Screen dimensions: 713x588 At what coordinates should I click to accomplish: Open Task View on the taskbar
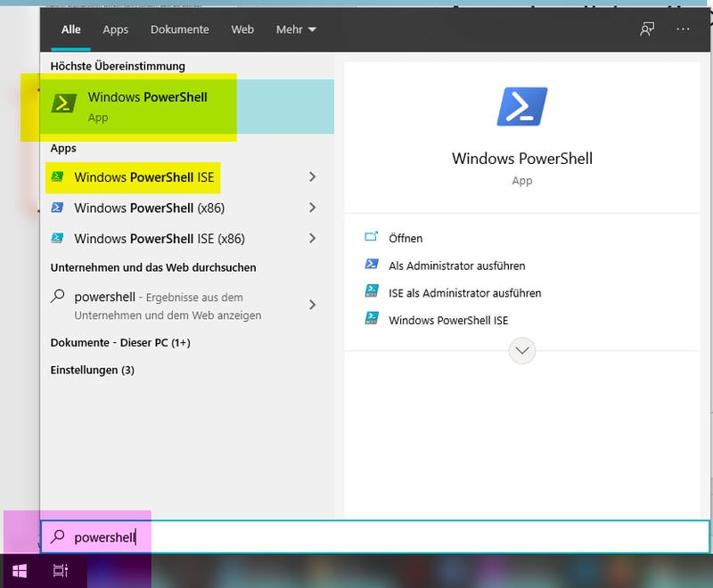click(61, 571)
